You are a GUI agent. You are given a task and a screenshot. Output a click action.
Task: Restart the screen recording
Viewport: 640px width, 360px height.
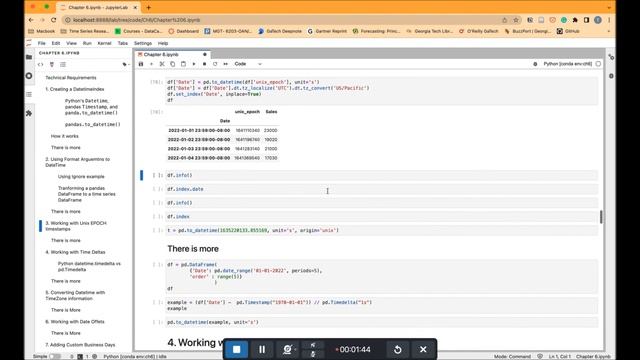point(398,349)
